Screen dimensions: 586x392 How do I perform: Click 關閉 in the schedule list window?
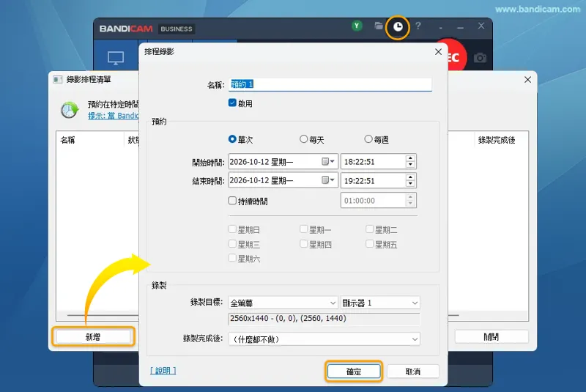tap(492, 337)
